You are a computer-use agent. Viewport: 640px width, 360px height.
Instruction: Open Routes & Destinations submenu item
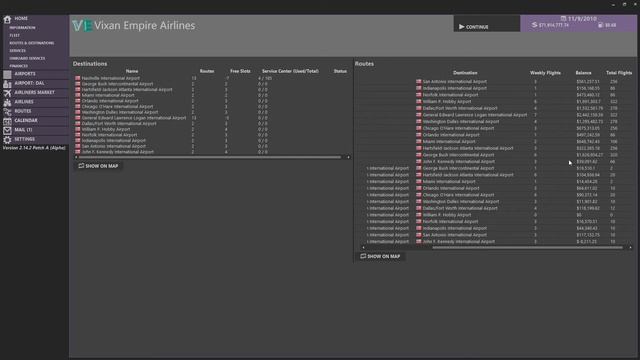coord(32,43)
